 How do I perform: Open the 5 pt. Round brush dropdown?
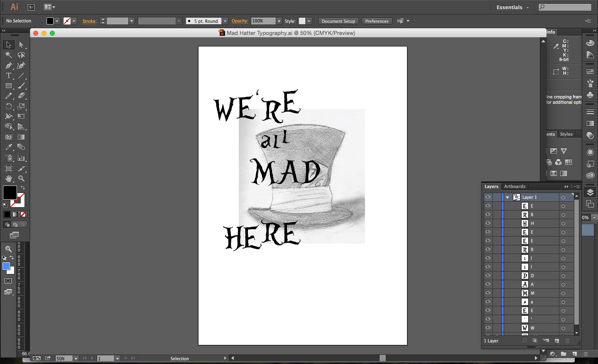tap(225, 21)
